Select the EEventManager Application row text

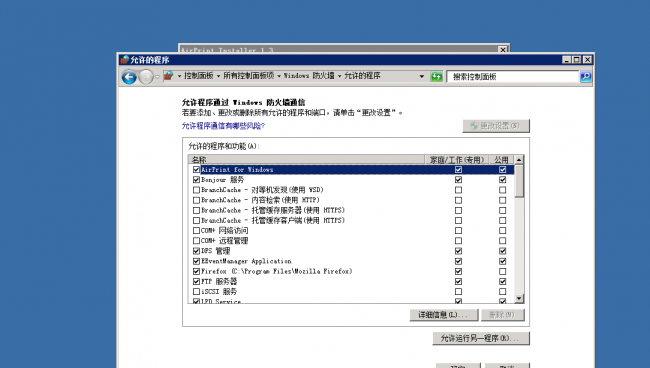(246, 261)
